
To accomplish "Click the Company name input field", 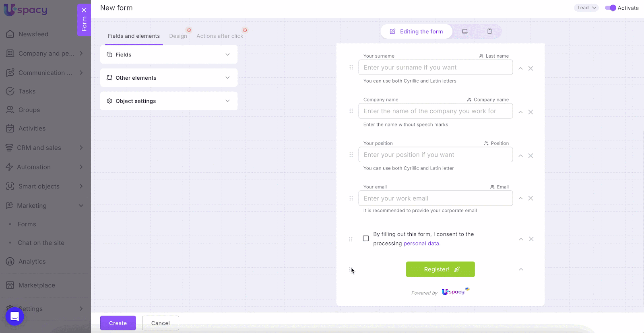I will click(436, 111).
